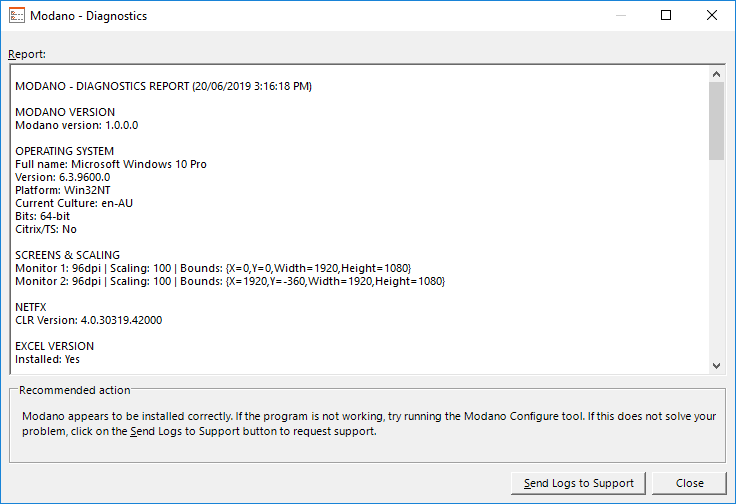Click the Monitor 2 bounds line
736x504 pixels.
(230, 281)
